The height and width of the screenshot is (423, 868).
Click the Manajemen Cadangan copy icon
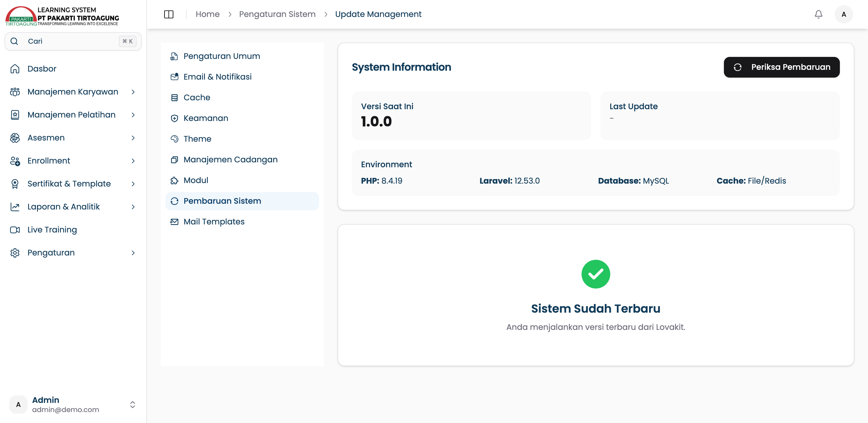point(174,159)
